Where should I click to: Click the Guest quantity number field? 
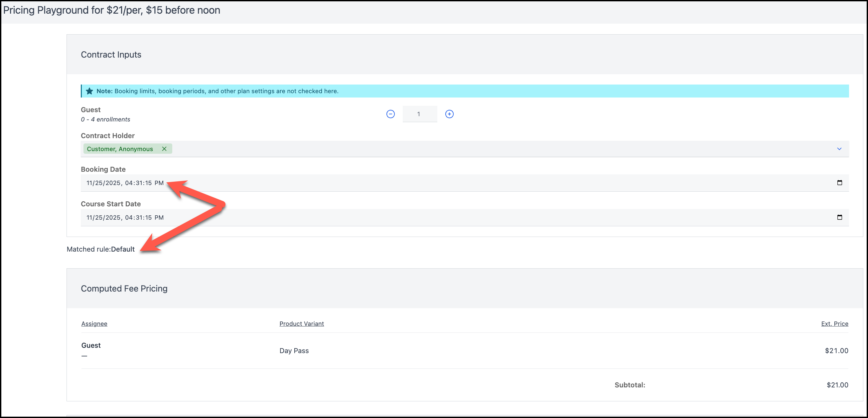[419, 114]
